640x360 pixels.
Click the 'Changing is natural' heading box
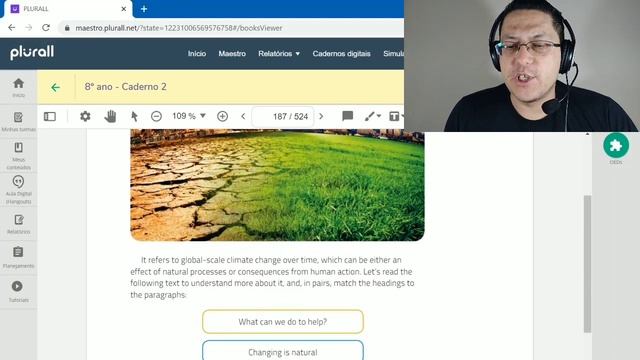[x=283, y=350]
